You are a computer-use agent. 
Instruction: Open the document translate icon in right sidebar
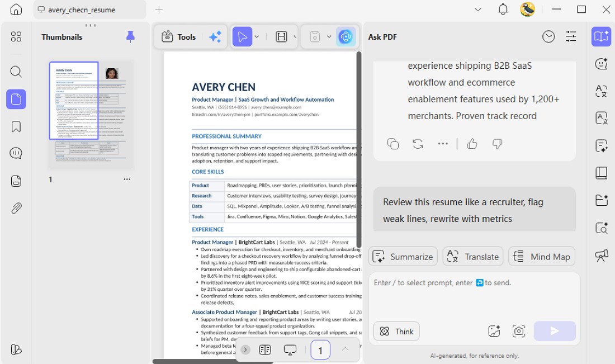click(601, 118)
